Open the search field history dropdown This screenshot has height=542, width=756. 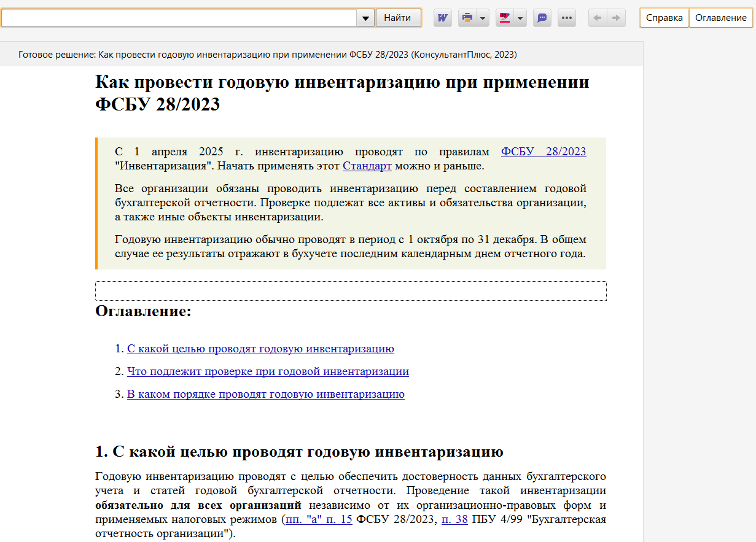pyautogui.click(x=365, y=18)
